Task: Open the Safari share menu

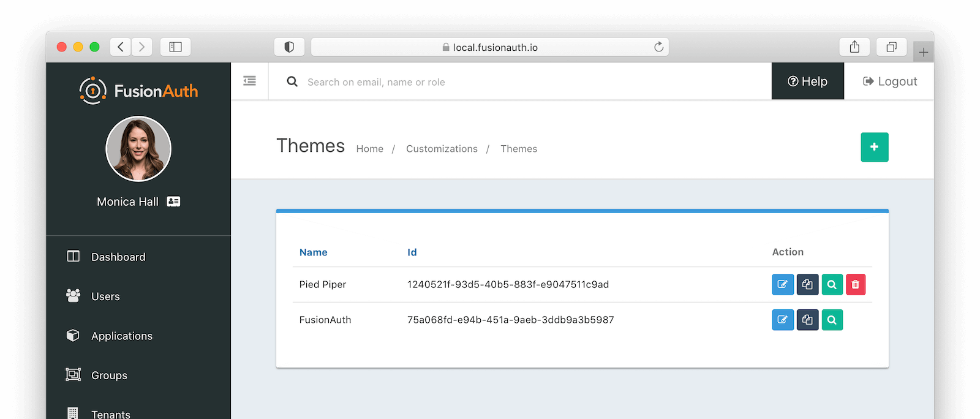Action: tap(854, 47)
